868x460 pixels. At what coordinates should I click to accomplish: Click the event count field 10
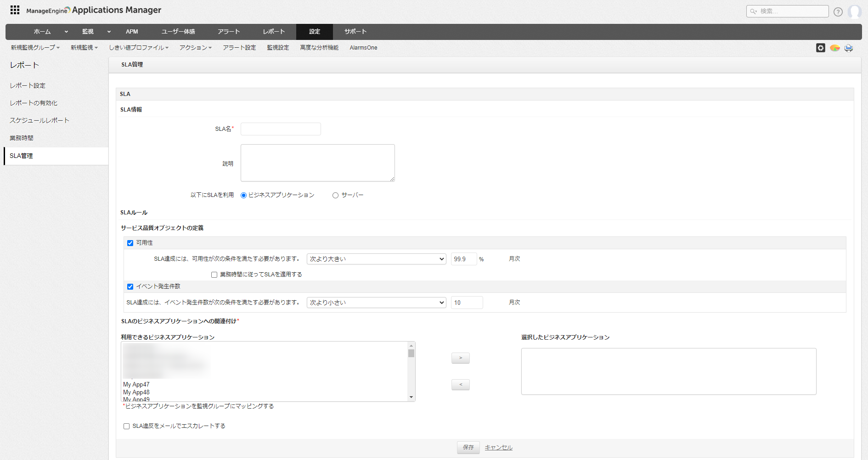(x=467, y=303)
